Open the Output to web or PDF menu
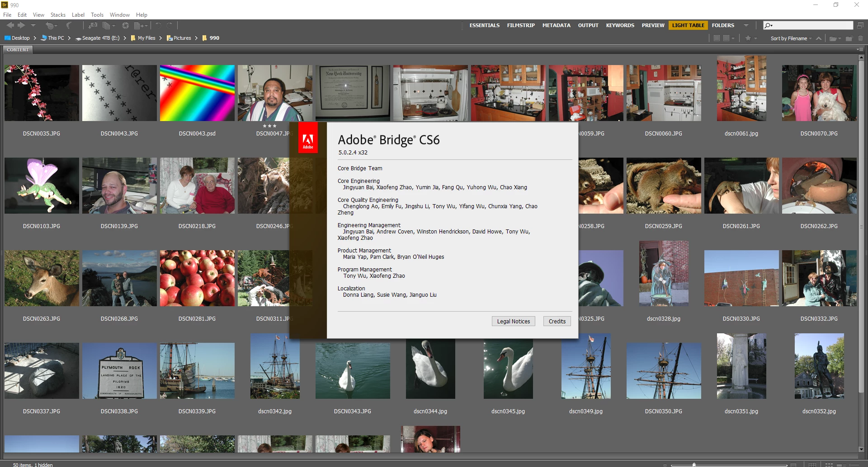Viewport: 868px width, 467px height. [x=141, y=26]
